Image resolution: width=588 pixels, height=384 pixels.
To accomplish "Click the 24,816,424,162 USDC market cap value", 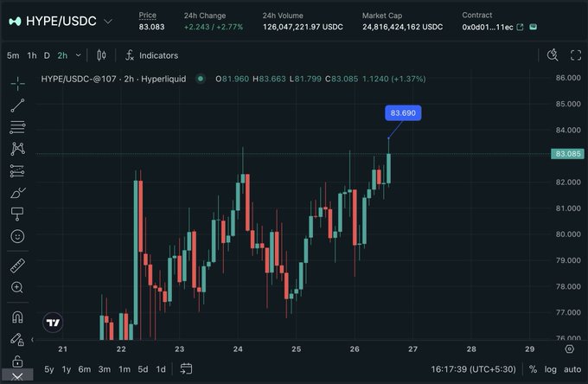I will pos(402,27).
